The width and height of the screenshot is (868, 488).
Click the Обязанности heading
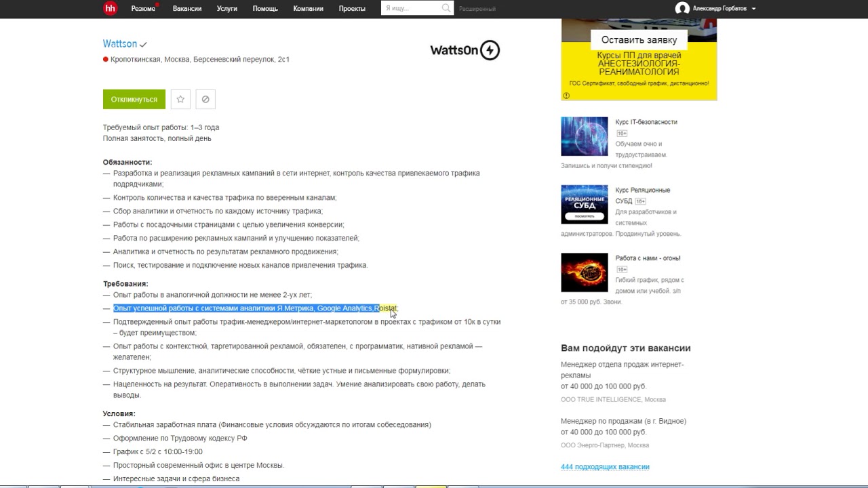point(127,162)
